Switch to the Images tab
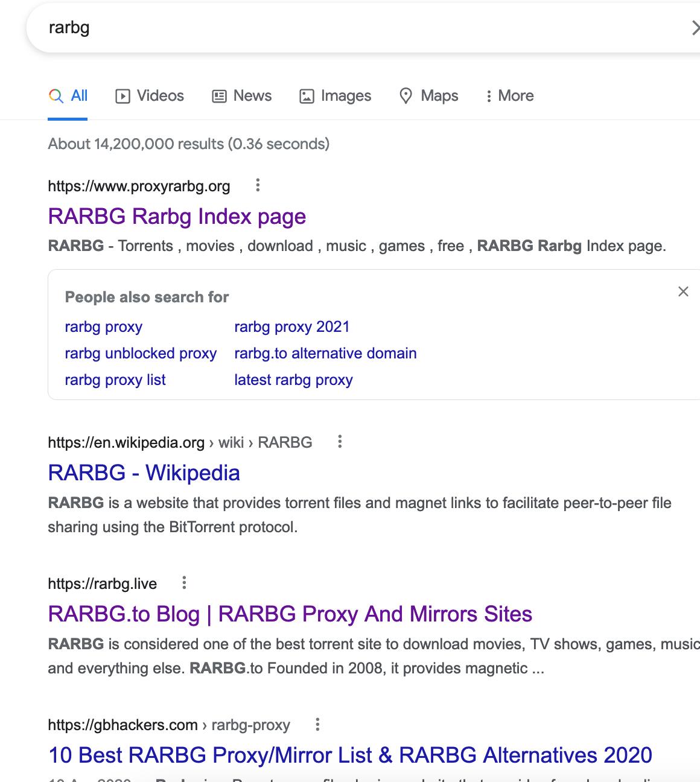The image size is (700, 782). click(336, 96)
